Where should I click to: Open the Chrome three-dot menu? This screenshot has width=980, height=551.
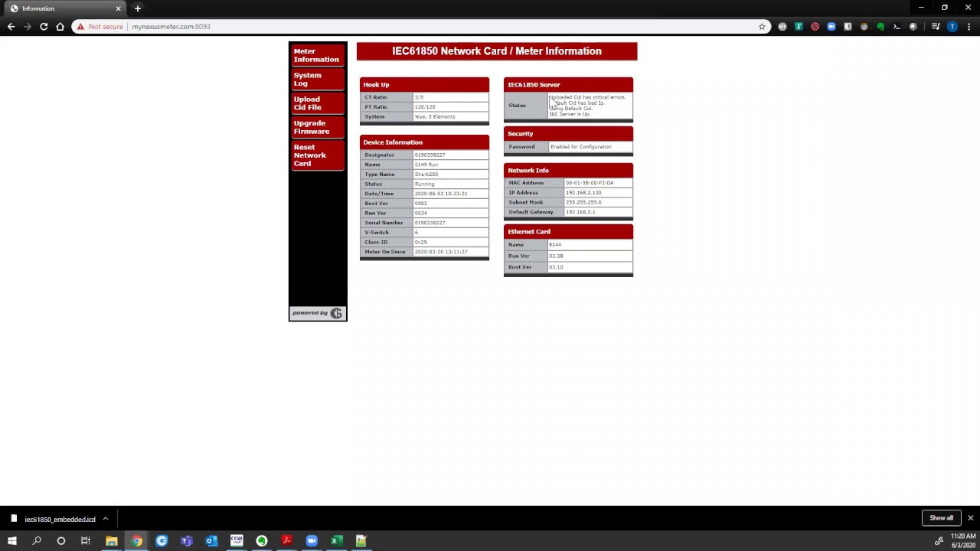click(969, 27)
